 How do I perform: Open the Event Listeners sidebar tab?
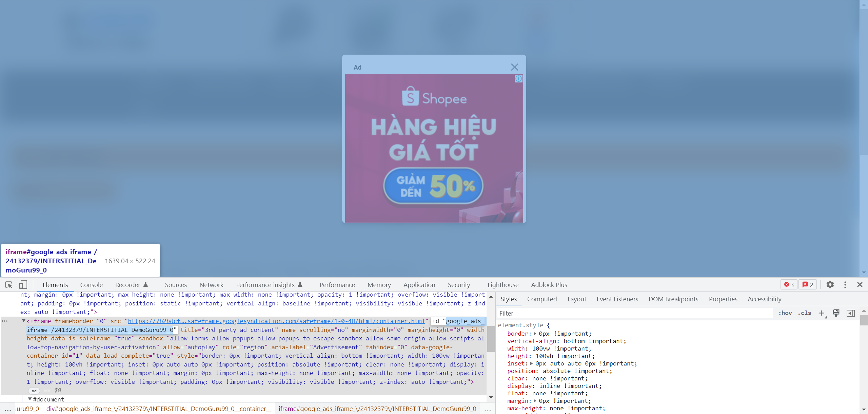point(617,299)
